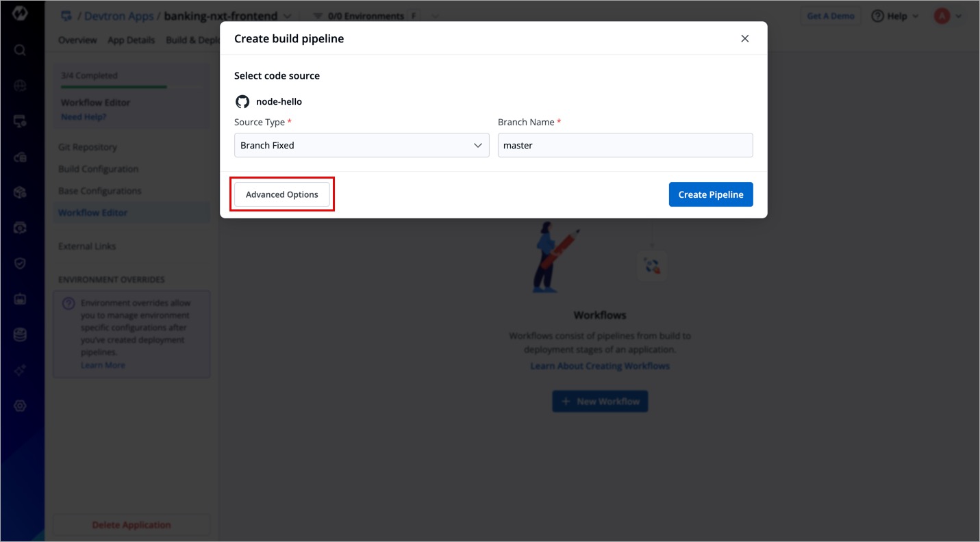Open search from the left sidebar
The width and height of the screenshot is (980, 542).
point(20,50)
